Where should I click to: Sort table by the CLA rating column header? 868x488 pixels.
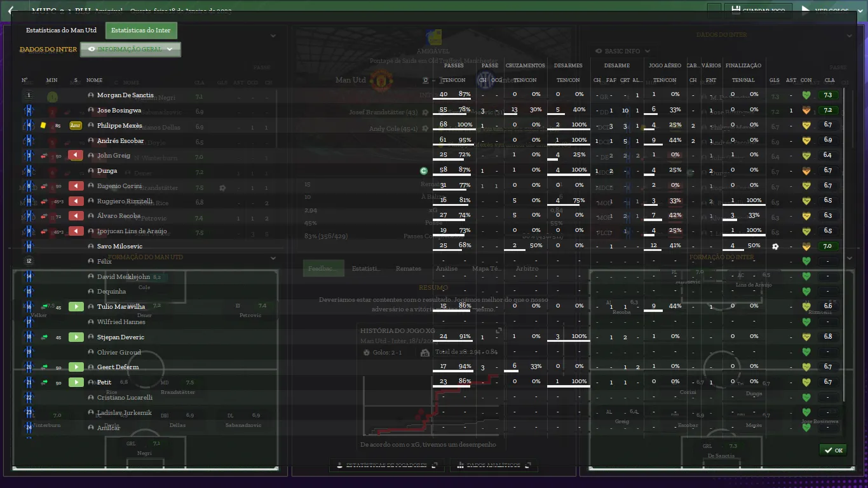tap(829, 81)
